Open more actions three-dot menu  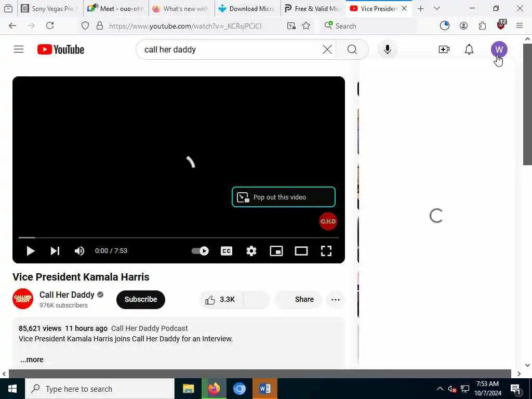click(336, 299)
